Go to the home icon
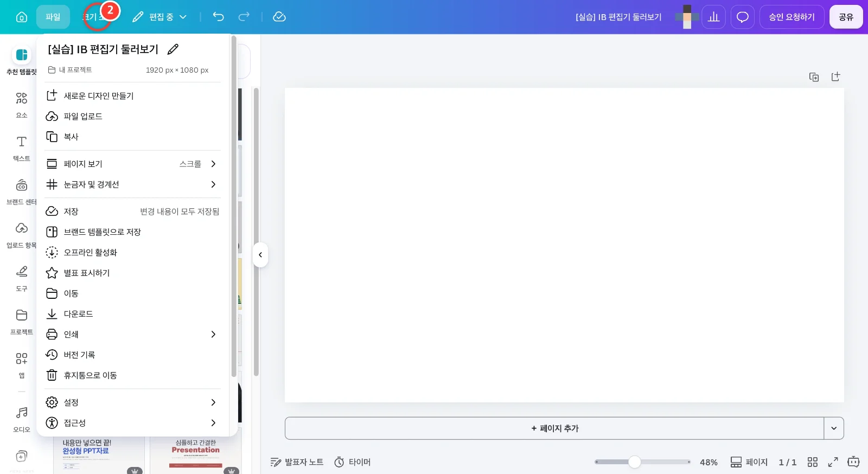This screenshot has height=474, width=868. [22, 17]
